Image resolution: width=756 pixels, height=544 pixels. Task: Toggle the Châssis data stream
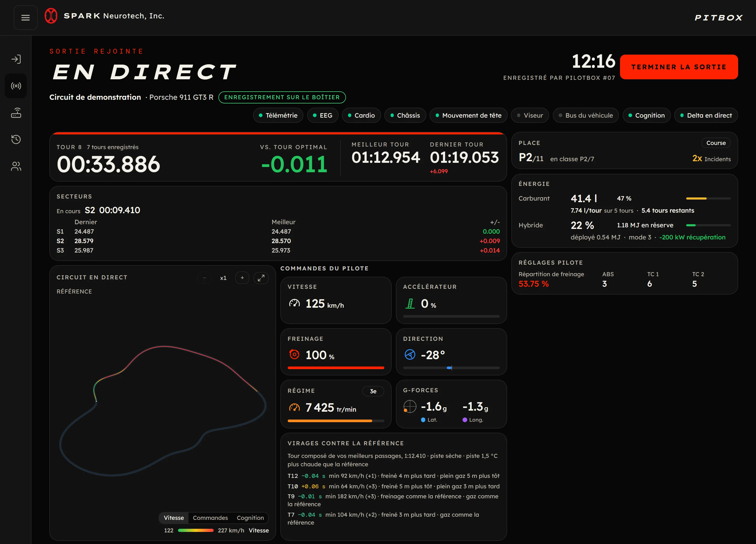tap(405, 115)
